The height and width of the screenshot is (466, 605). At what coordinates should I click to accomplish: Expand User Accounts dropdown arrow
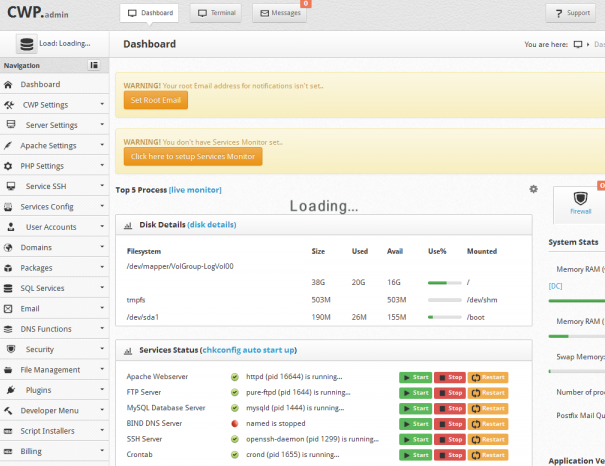[102, 226]
